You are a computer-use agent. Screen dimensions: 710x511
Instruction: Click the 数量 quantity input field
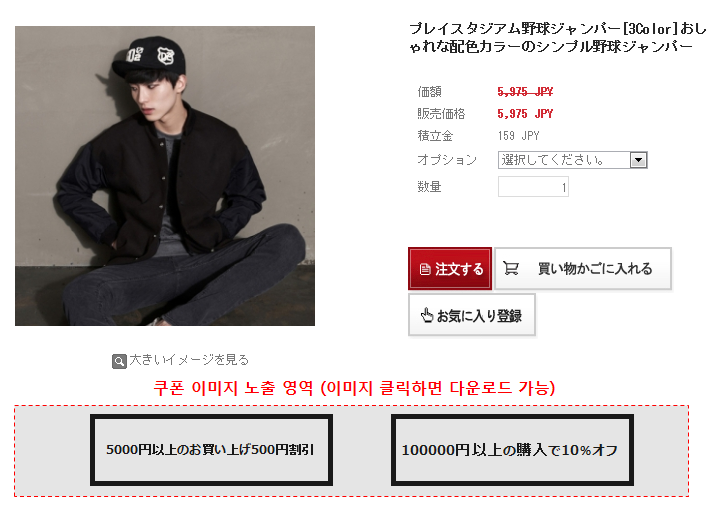click(x=533, y=186)
